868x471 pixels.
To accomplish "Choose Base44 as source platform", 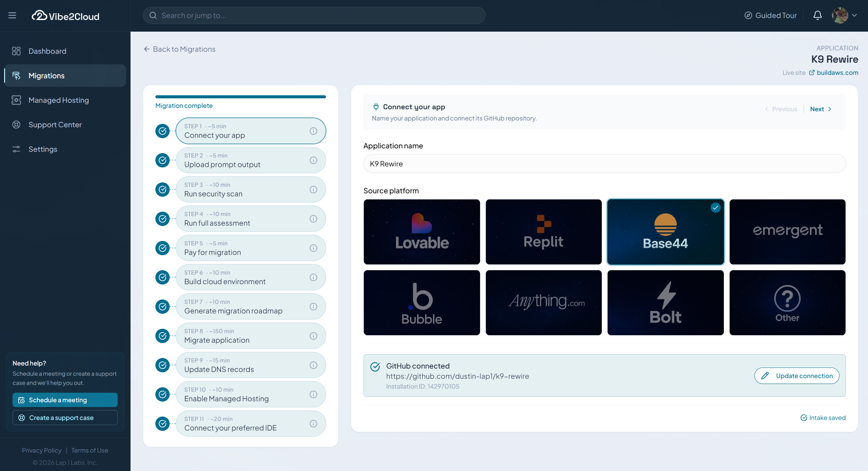I will pos(665,232).
